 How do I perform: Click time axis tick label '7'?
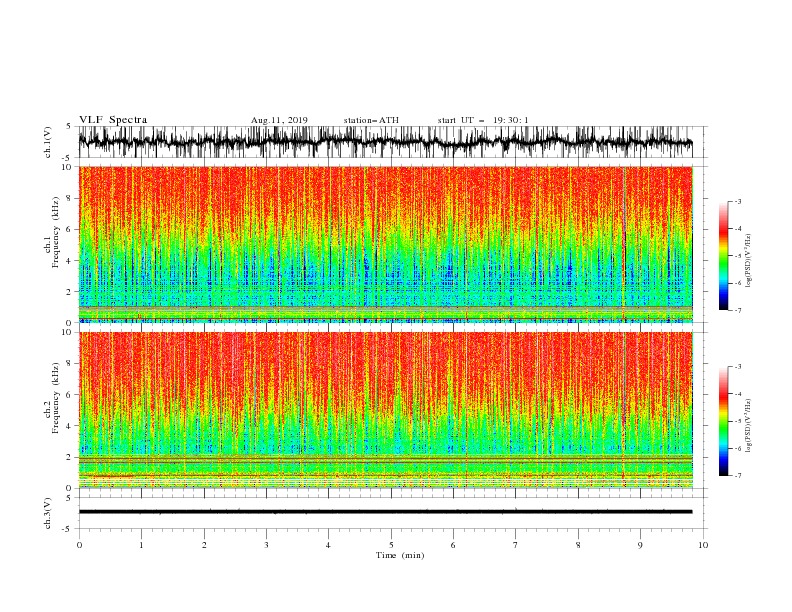516,545
